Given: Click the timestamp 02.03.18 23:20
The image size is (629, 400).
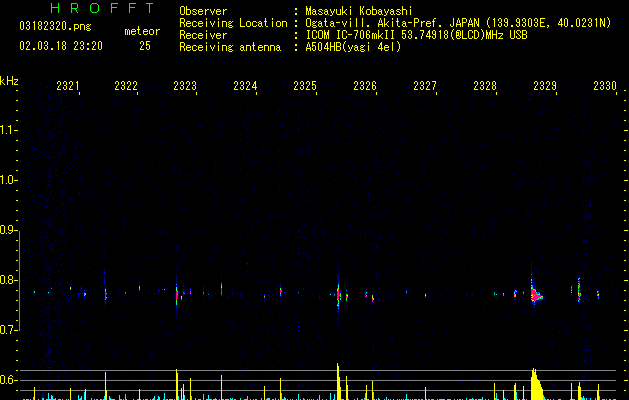Looking at the screenshot, I should click(x=61, y=46).
